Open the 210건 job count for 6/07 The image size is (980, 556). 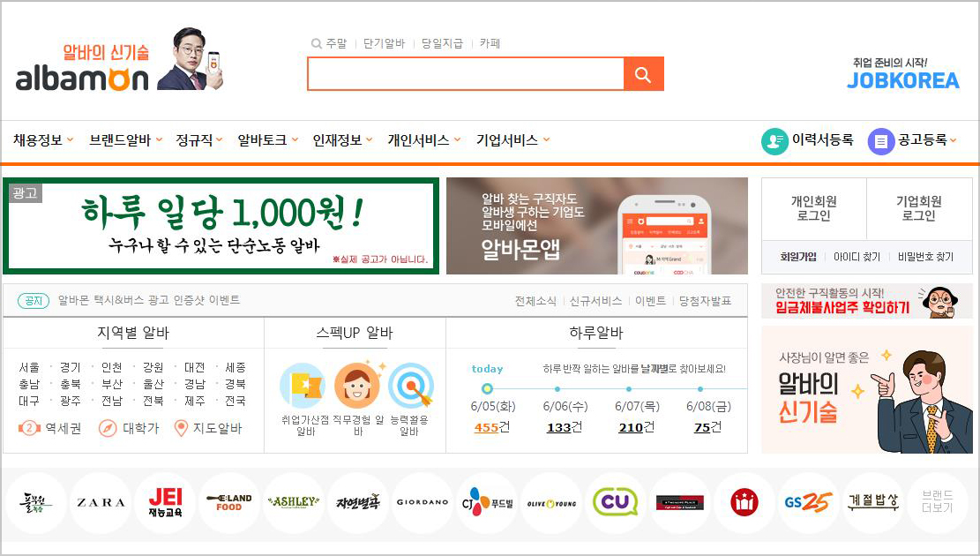636,427
